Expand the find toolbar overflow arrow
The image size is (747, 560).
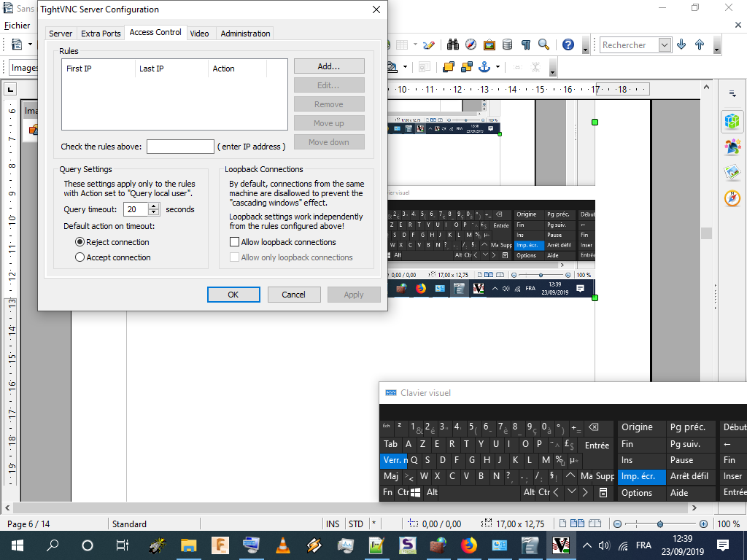(716, 46)
